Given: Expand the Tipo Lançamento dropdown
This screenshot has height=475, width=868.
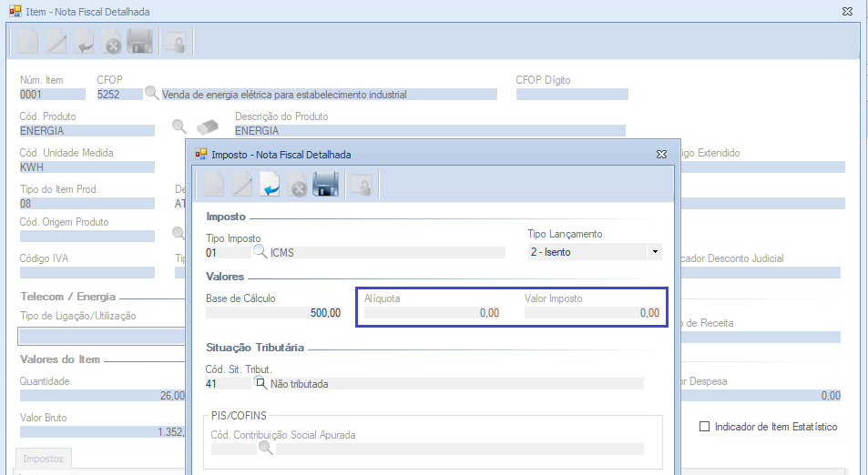Looking at the screenshot, I should 655,252.
